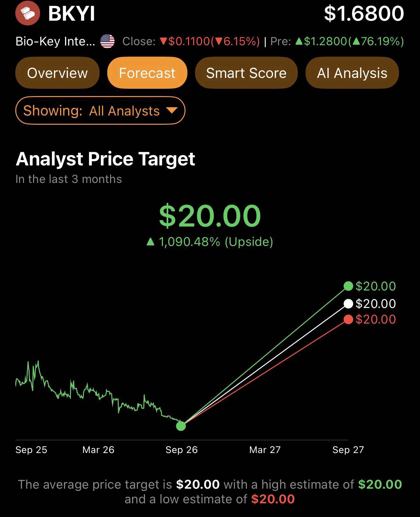The width and height of the screenshot is (420, 517).
Task: Expand the orange dropdown arrow
Action: tap(172, 110)
